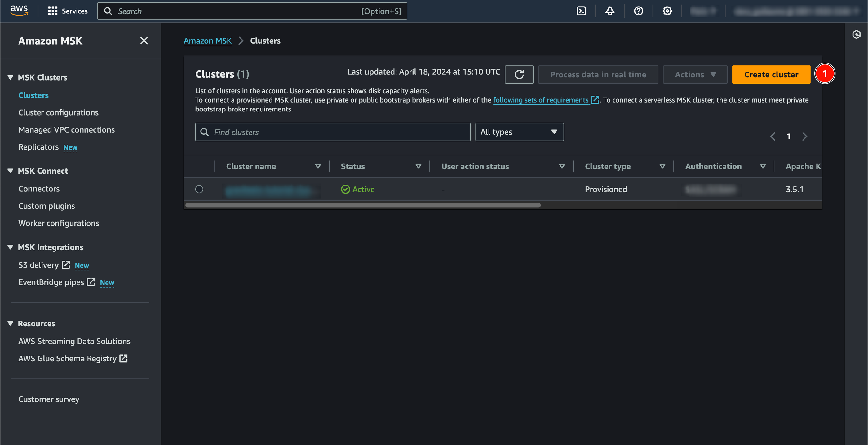Go to next page of clusters
Image resolution: width=868 pixels, height=445 pixels.
coord(805,136)
